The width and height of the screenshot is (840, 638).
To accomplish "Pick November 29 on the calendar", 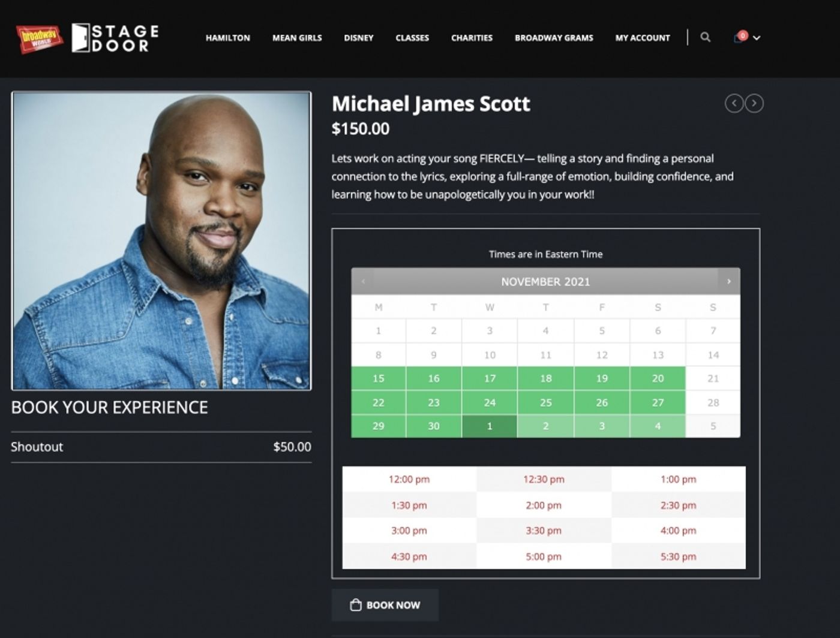I will 378,426.
